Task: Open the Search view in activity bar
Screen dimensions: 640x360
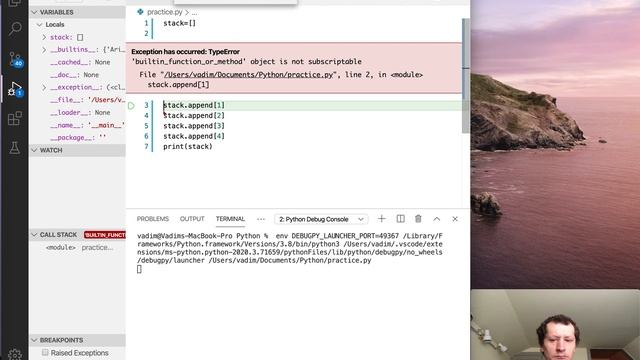Action: pos(15,29)
